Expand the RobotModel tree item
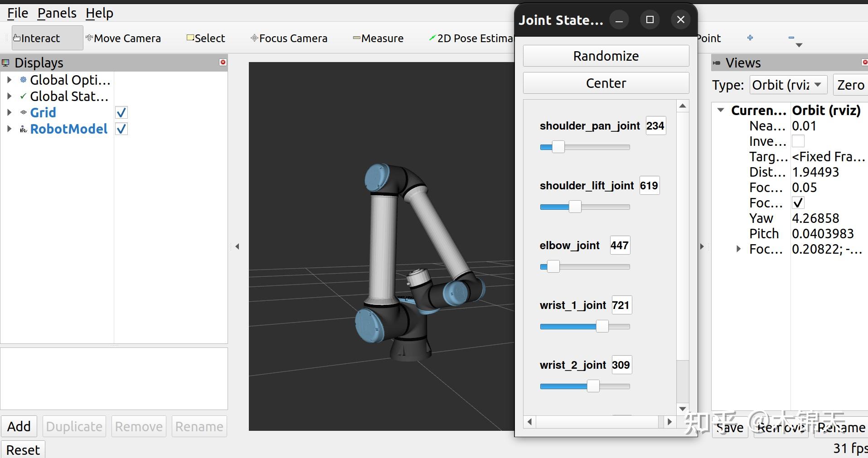Screen dimensions: 868x458 (10, 129)
